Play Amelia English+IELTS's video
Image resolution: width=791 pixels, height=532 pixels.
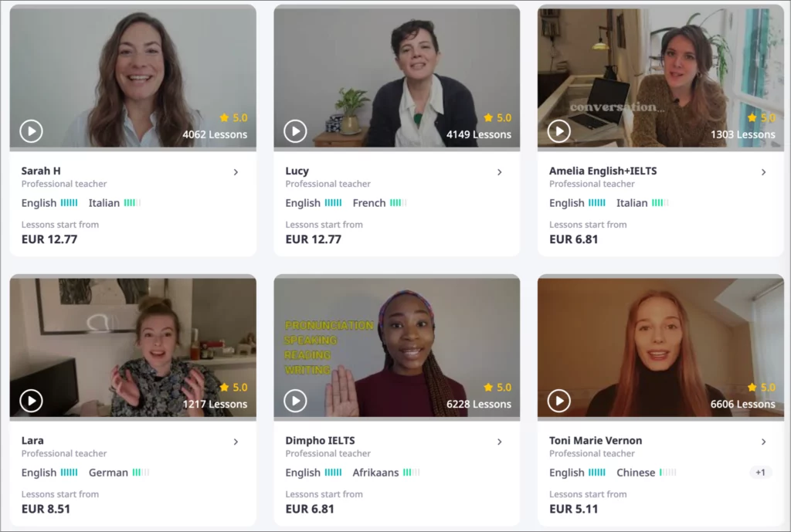coord(558,130)
